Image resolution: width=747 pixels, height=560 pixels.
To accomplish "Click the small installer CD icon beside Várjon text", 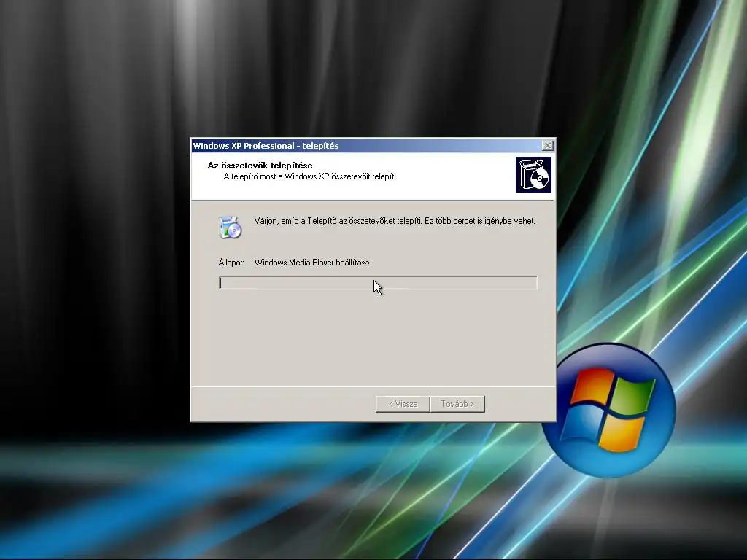I will 231,227.
